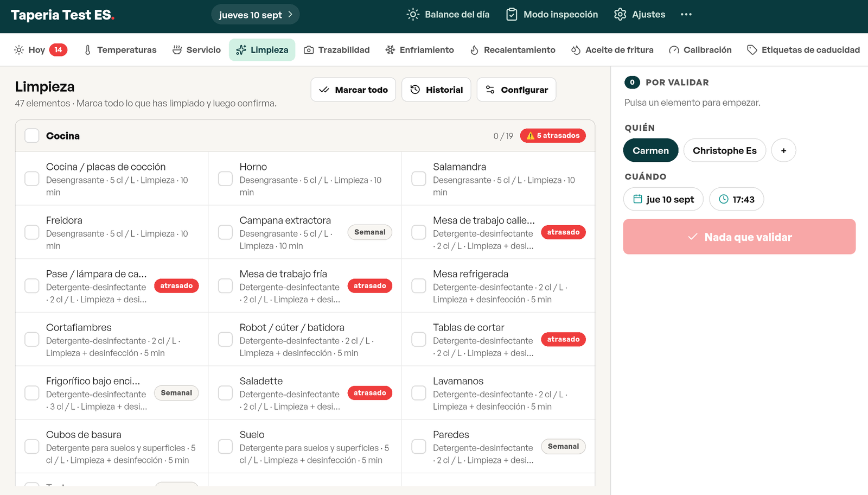This screenshot has width=868, height=495.
Task: Click the Marcar todo button
Action: coord(353,90)
